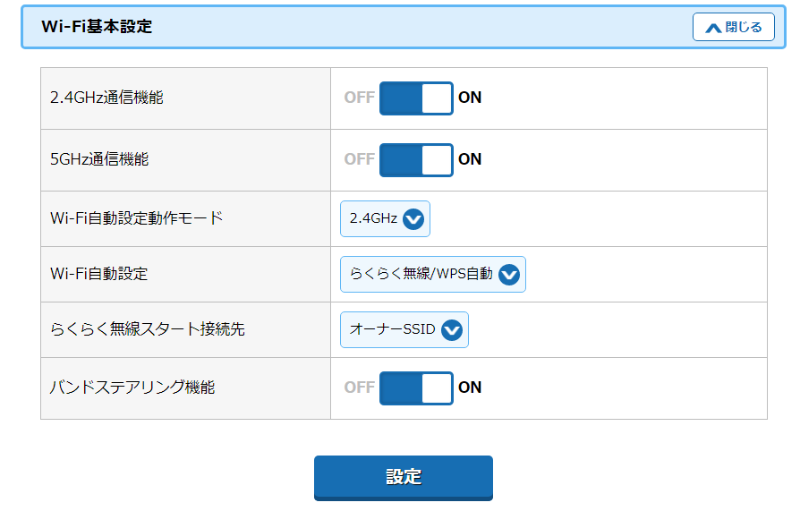
Task: Click the 設定 apply button
Action: [403, 477]
